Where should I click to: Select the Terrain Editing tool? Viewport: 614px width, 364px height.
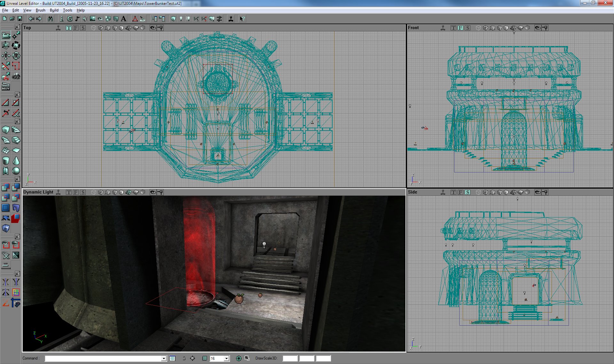tap(16, 76)
